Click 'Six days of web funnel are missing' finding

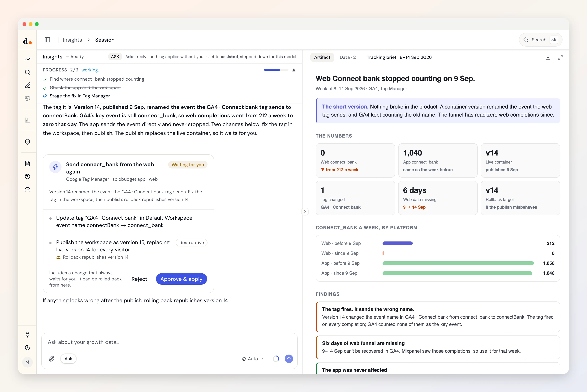coord(438,347)
